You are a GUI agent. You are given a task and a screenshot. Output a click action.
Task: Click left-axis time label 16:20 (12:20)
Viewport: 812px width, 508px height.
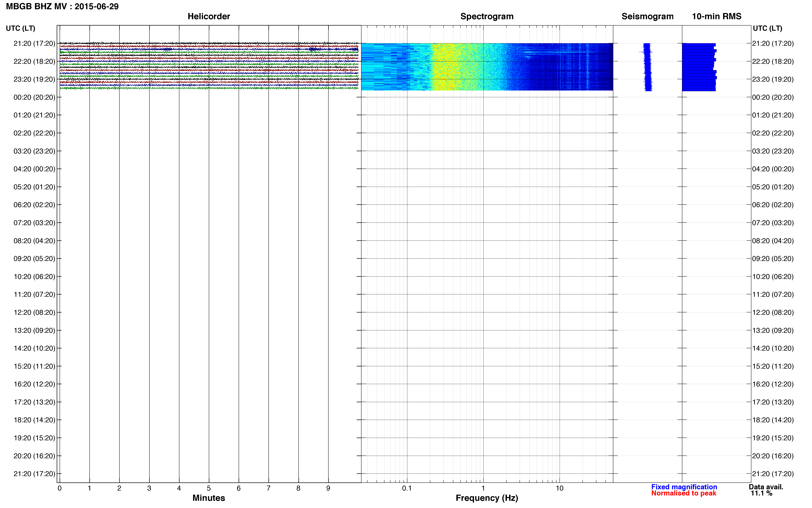34,384
